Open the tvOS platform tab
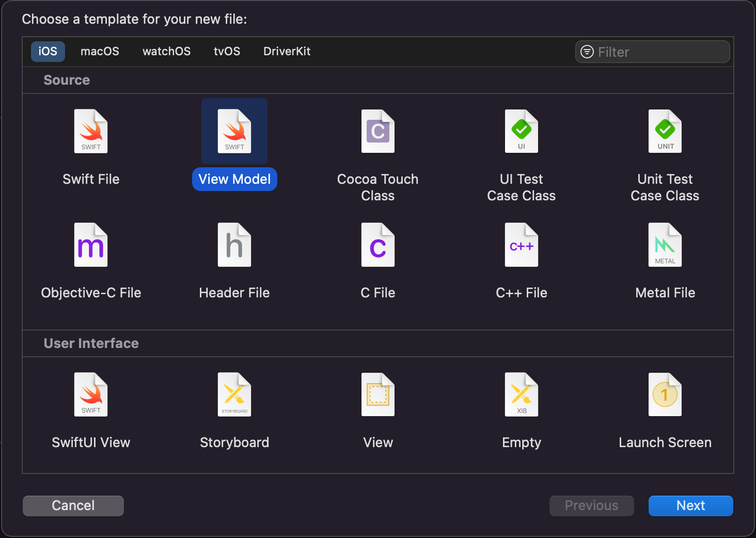 227,52
